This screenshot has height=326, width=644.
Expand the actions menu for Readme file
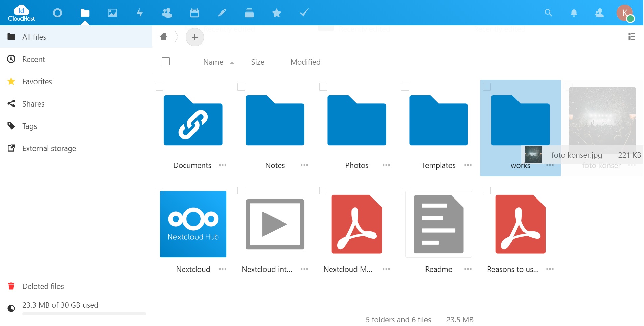(x=468, y=269)
